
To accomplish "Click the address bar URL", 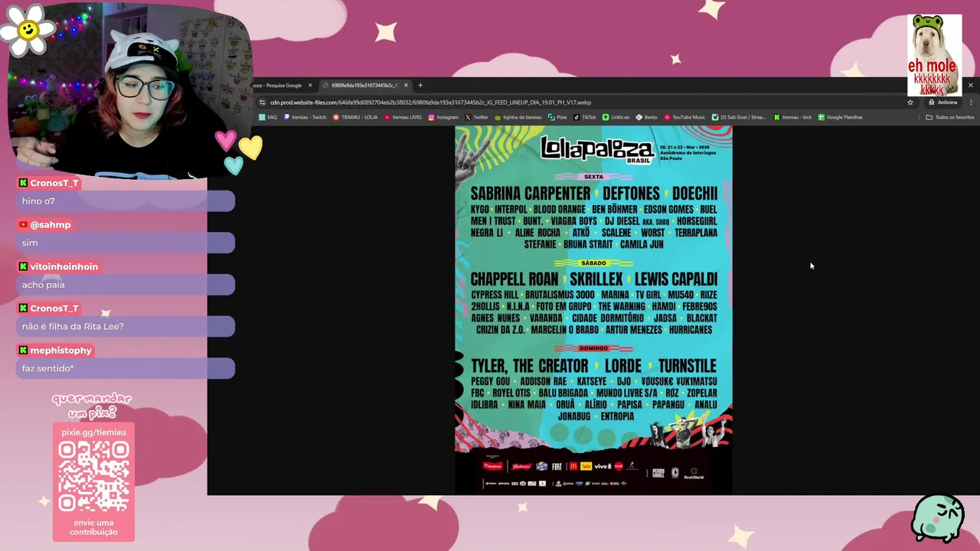I will (x=430, y=102).
